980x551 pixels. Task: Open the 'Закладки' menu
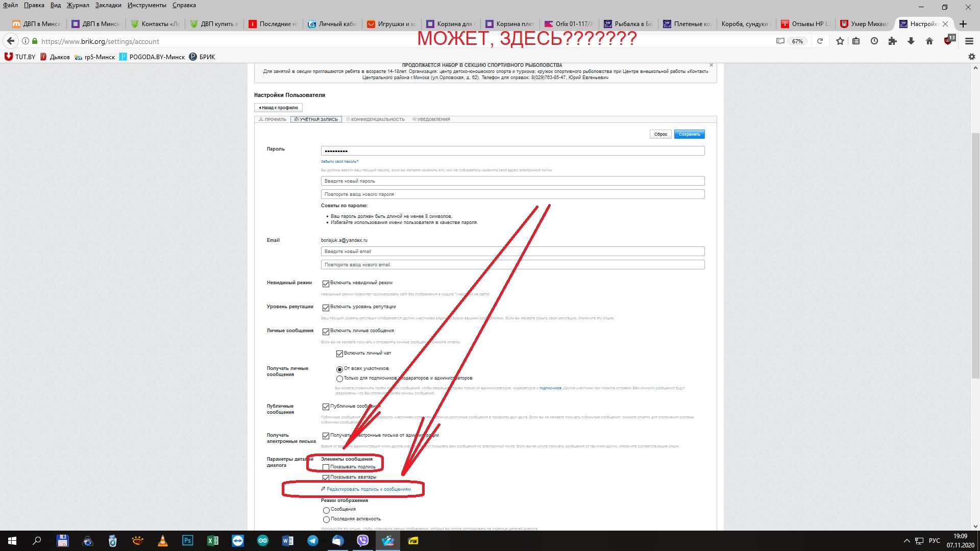pos(108,5)
